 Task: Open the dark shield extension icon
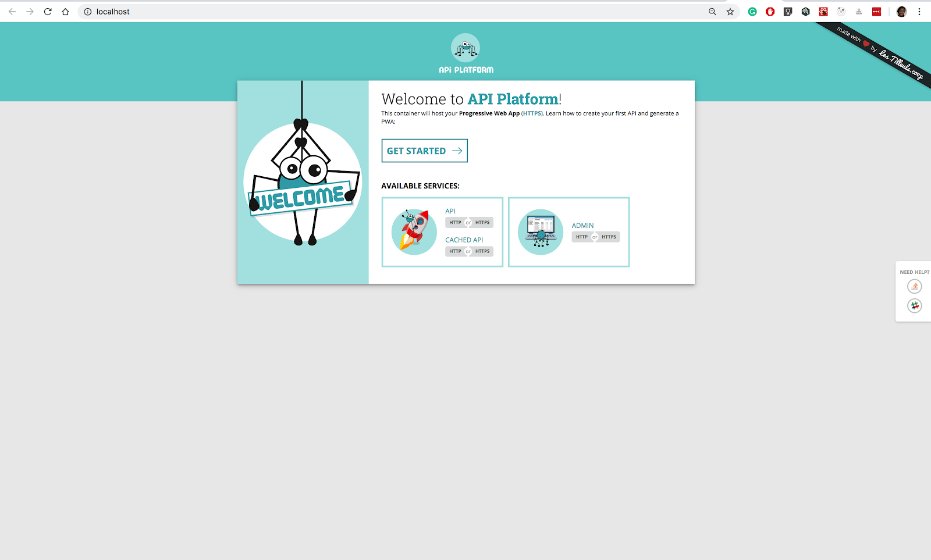coord(788,12)
